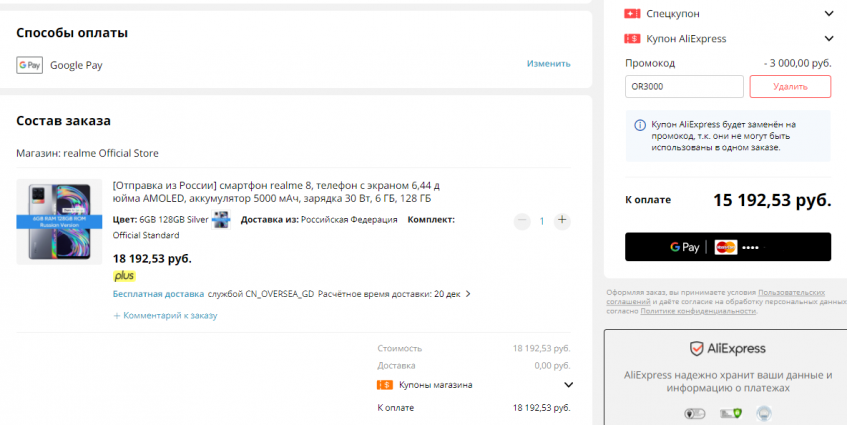Expand the Спецкупон dropdown
The height and width of the screenshot is (425, 847).
[828, 14]
